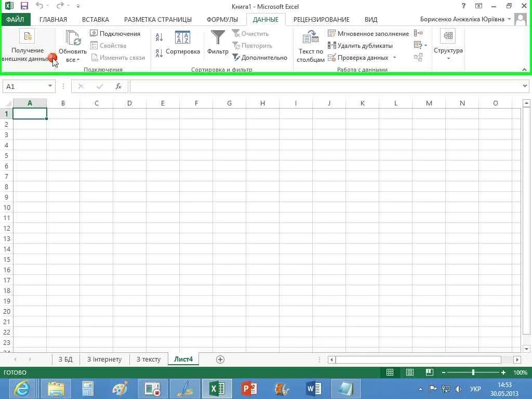
Task: Collapse the ribbon with the arrow
Action: [x=525, y=69]
